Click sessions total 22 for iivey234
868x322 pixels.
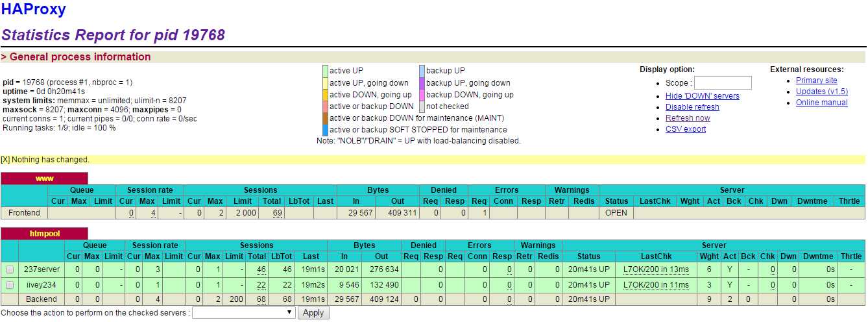261,284
